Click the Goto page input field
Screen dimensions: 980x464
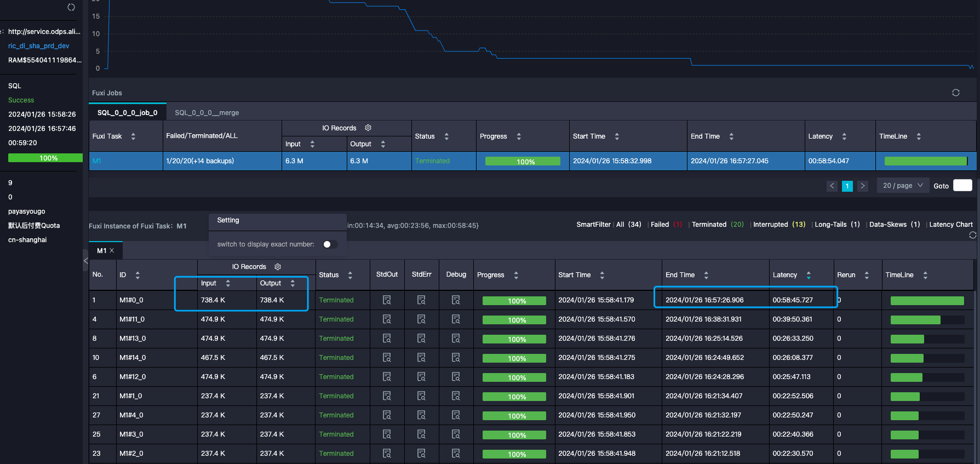(962, 185)
